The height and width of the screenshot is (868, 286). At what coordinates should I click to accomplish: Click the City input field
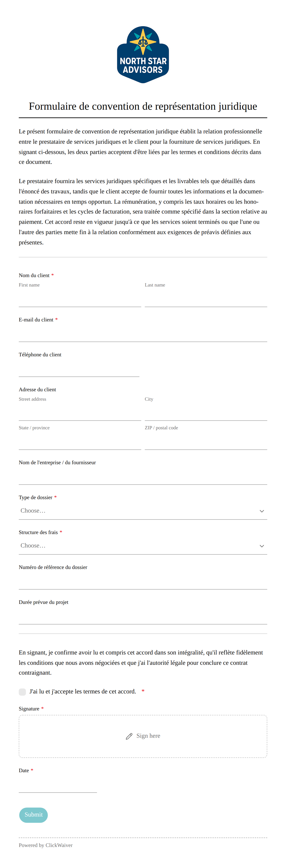(x=206, y=413)
